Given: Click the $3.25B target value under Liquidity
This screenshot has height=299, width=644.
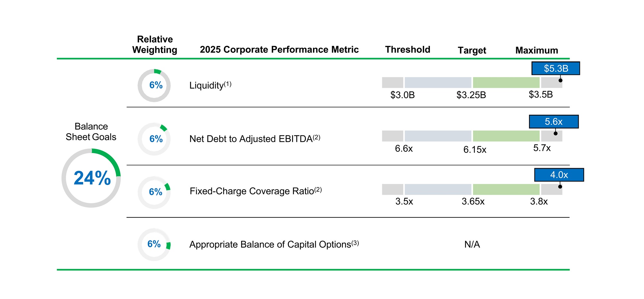Looking at the screenshot, I should [471, 95].
